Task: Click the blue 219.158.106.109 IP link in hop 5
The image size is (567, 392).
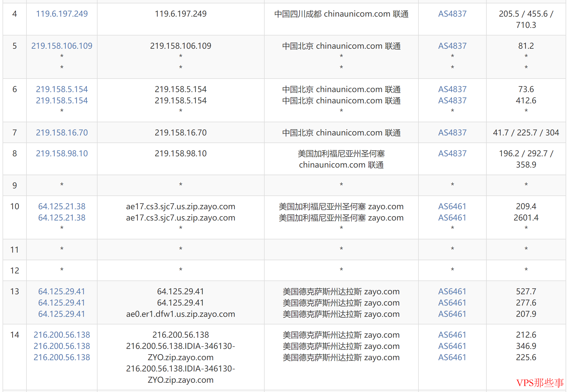Action: 62,46
